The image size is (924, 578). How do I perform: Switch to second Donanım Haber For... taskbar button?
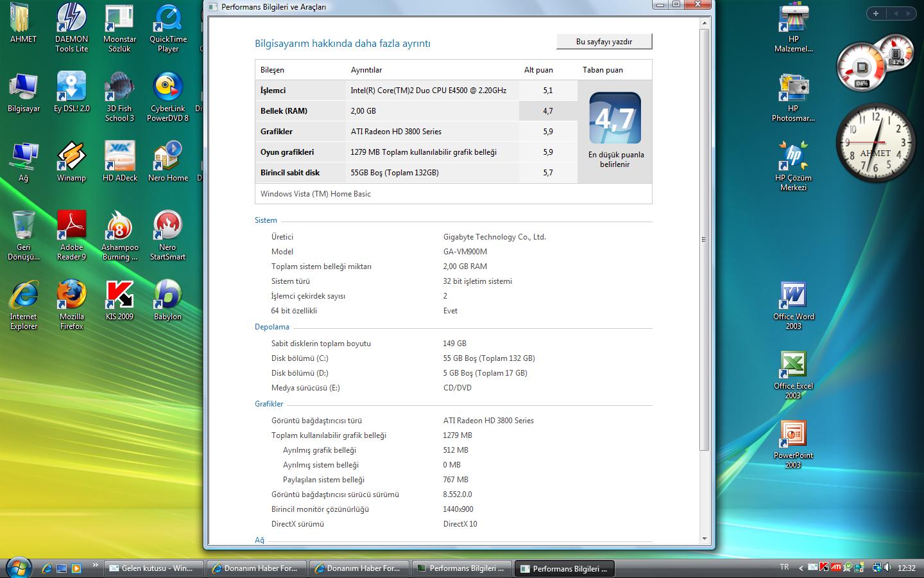click(x=359, y=568)
